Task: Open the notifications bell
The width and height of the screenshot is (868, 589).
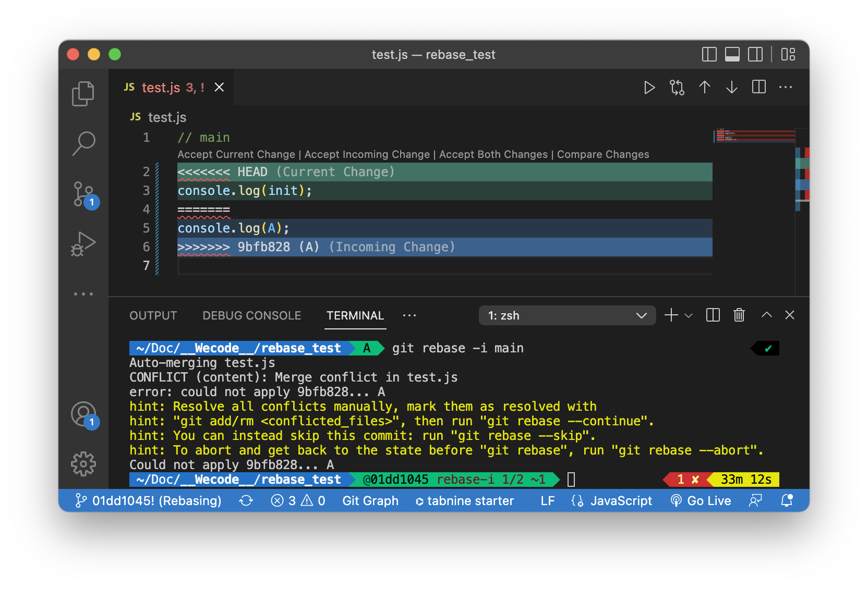Action: [787, 500]
